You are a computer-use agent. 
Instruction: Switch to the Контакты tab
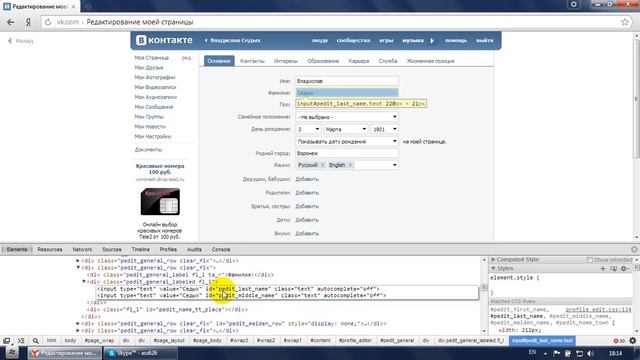tap(252, 61)
